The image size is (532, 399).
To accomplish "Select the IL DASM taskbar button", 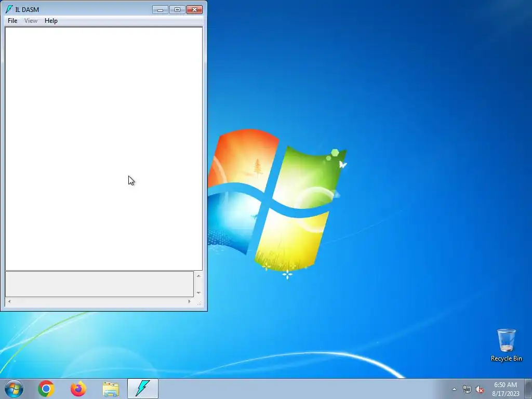I will (143, 389).
